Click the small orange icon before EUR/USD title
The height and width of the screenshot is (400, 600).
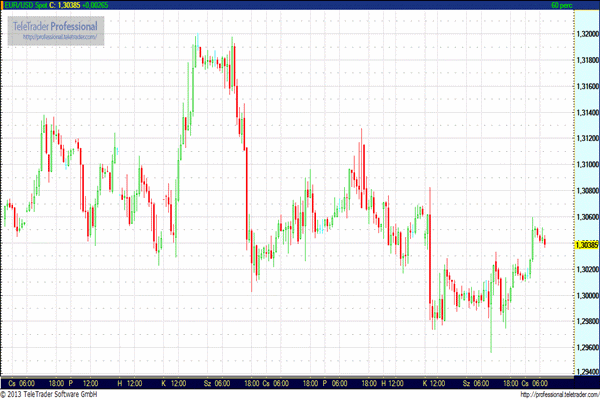pyautogui.click(x=5, y=5)
